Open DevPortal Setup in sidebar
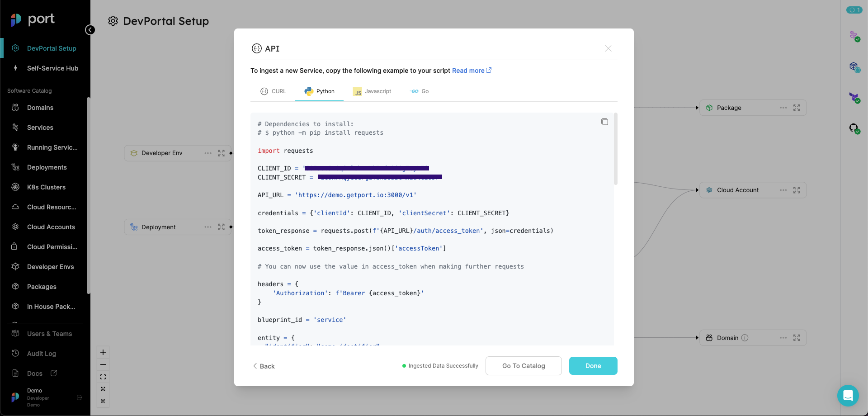The height and width of the screenshot is (416, 868). pos(45,48)
